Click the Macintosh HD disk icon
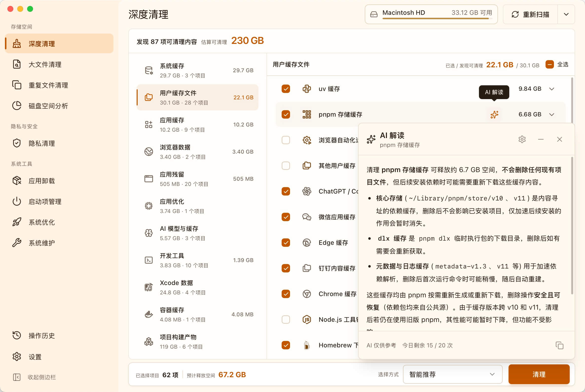Viewport: 585px width, 392px height. coord(374,14)
